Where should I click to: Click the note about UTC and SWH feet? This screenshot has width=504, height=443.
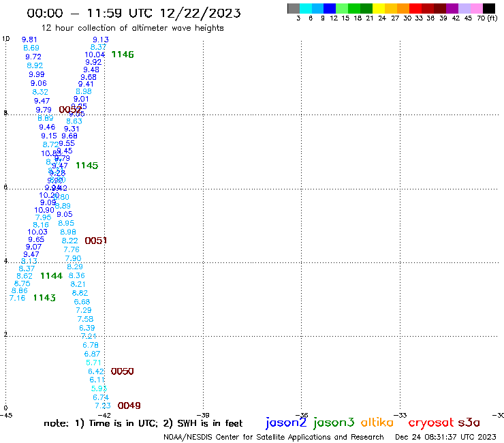click(143, 423)
